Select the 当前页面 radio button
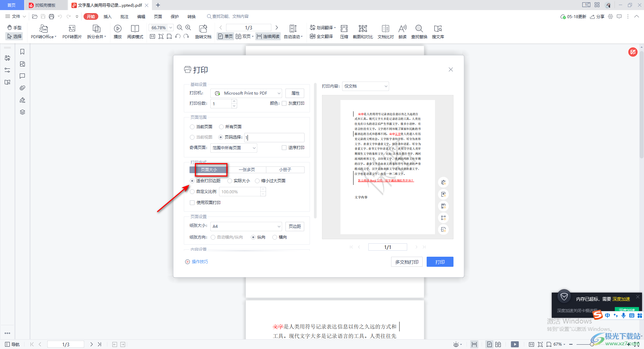Image resolution: width=644 pixels, height=349 pixels. (192, 127)
